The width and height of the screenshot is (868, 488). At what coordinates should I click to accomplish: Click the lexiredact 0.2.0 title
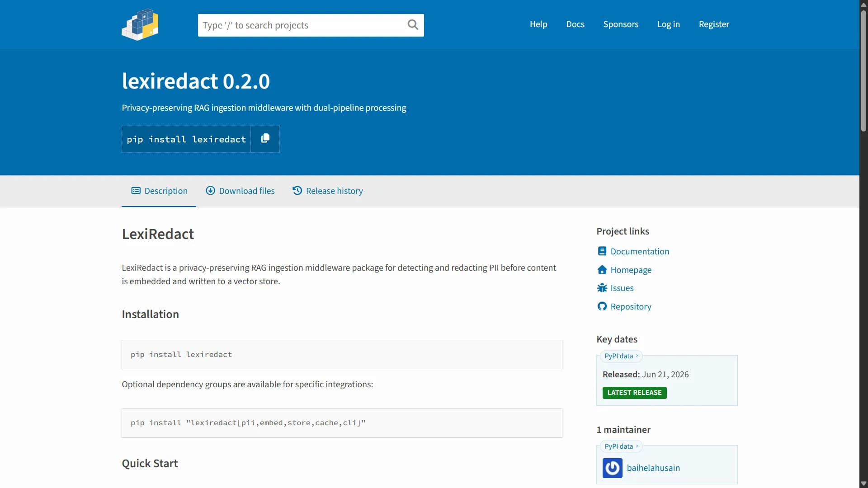pyautogui.click(x=196, y=81)
